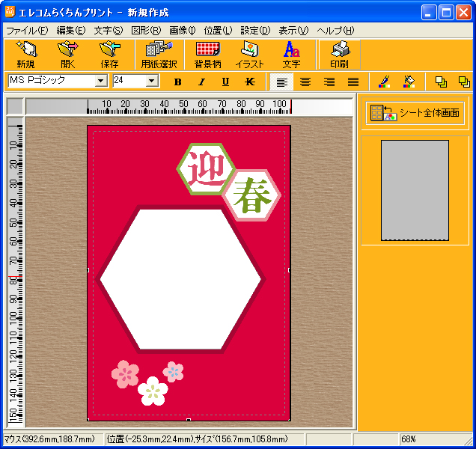Image resolution: width=476 pixels, height=449 pixels.
Task: Click the 位置 and サイズ status text
Action: tap(197, 439)
